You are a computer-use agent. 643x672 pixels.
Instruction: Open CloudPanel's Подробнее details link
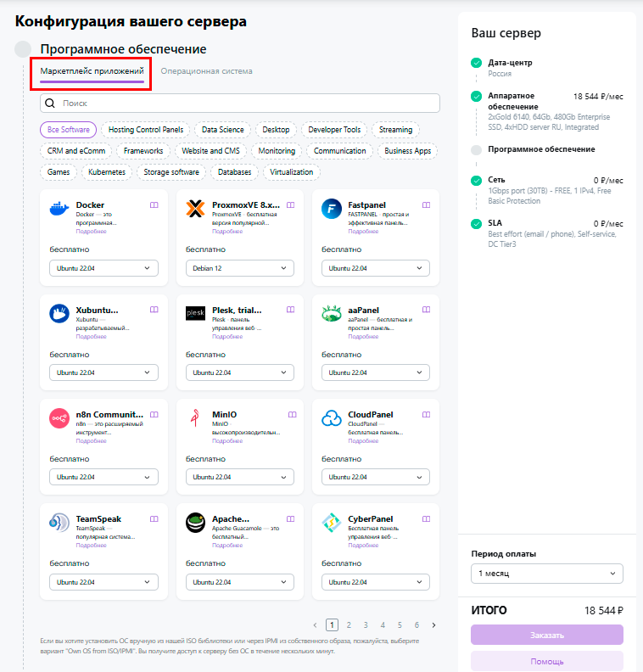pos(363,440)
